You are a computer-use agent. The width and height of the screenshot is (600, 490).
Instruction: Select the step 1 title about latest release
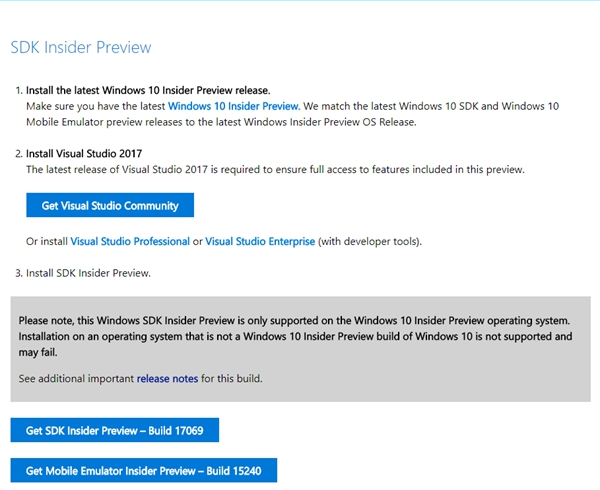(x=148, y=90)
